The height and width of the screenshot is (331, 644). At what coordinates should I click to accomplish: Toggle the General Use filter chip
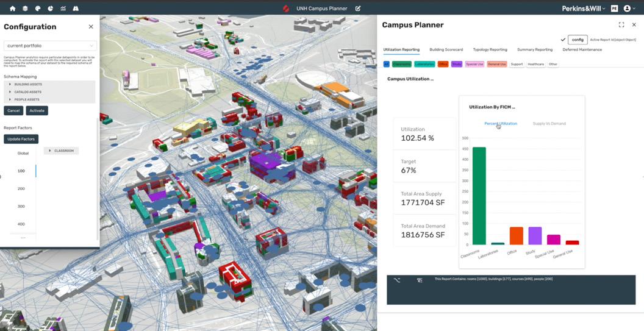tap(497, 64)
